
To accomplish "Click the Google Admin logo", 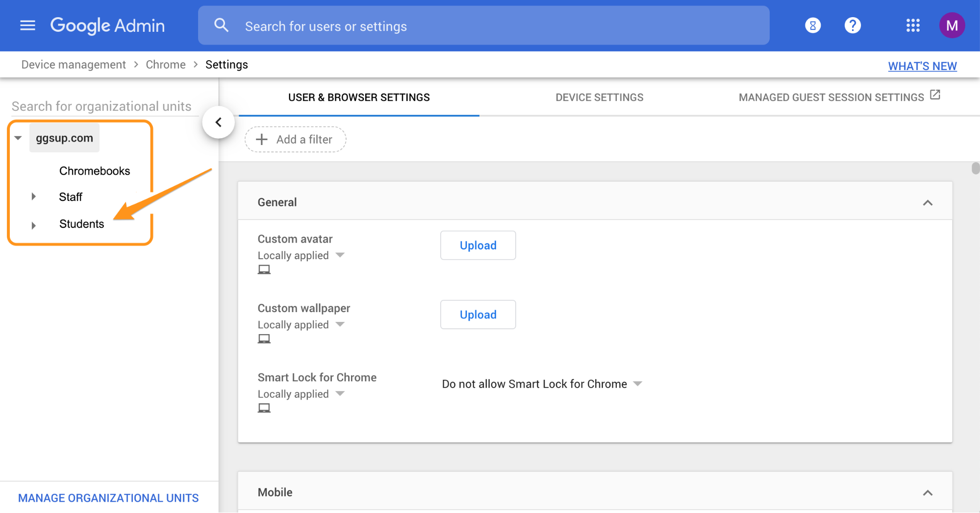I will (107, 25).
